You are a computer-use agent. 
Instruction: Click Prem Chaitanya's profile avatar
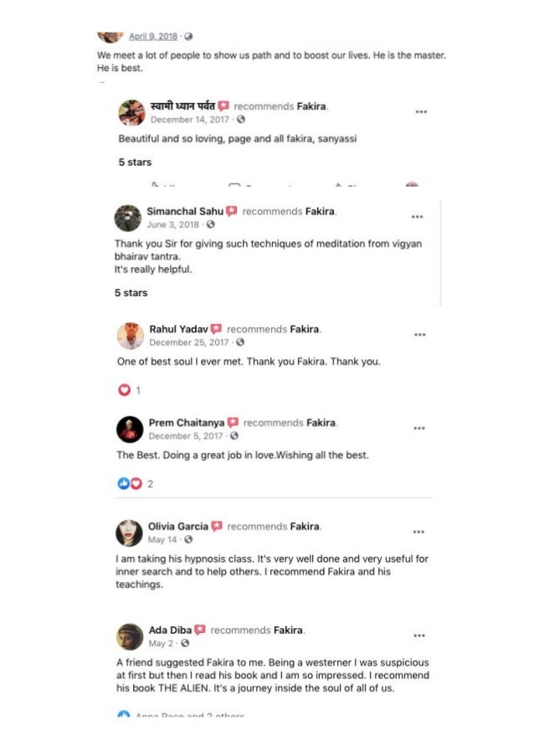click(130, 429)
